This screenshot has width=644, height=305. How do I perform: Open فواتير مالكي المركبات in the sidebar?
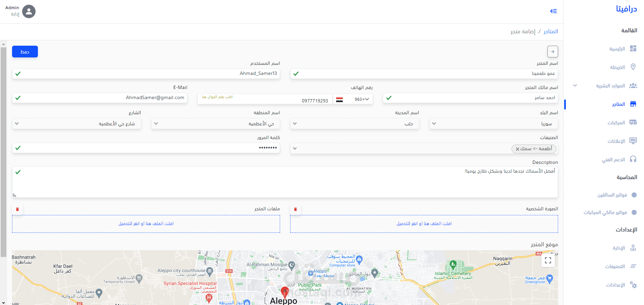coord(605,213)
